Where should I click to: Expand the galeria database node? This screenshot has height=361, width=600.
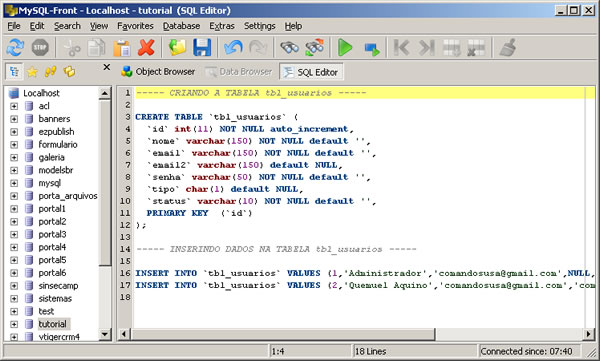pos(14,157)
